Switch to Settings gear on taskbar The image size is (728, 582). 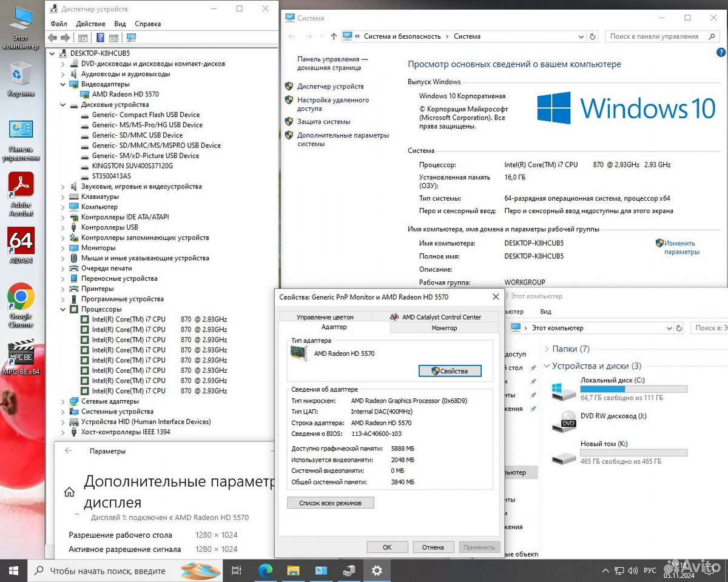coord(377,570)
